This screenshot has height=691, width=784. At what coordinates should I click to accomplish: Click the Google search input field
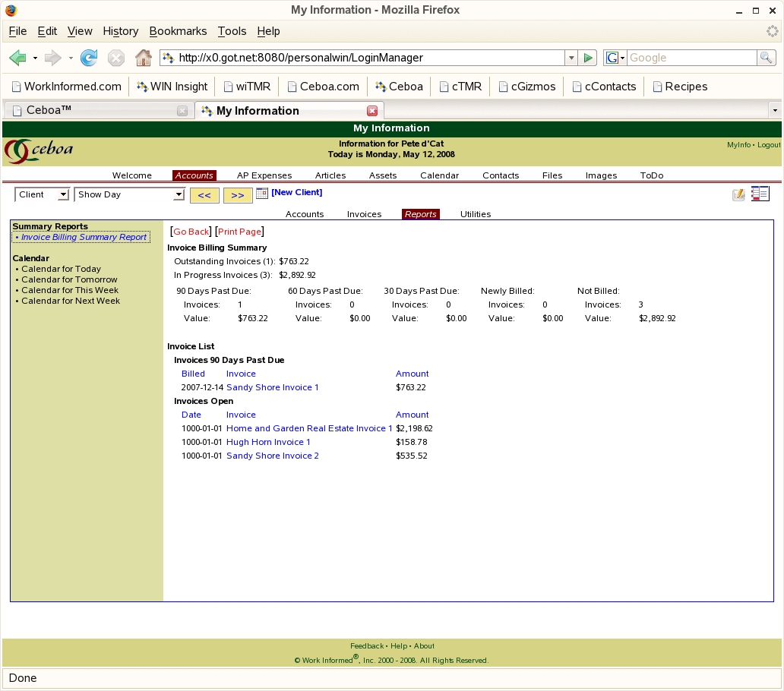pos(690,58)
